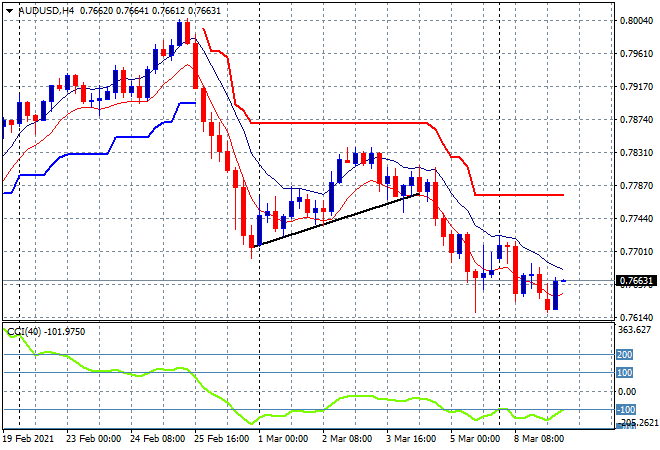Click the 0.80040 price axis label
The width and height of the screenshot is (660, 450).
pyautogui.click(x=636, y=21)
